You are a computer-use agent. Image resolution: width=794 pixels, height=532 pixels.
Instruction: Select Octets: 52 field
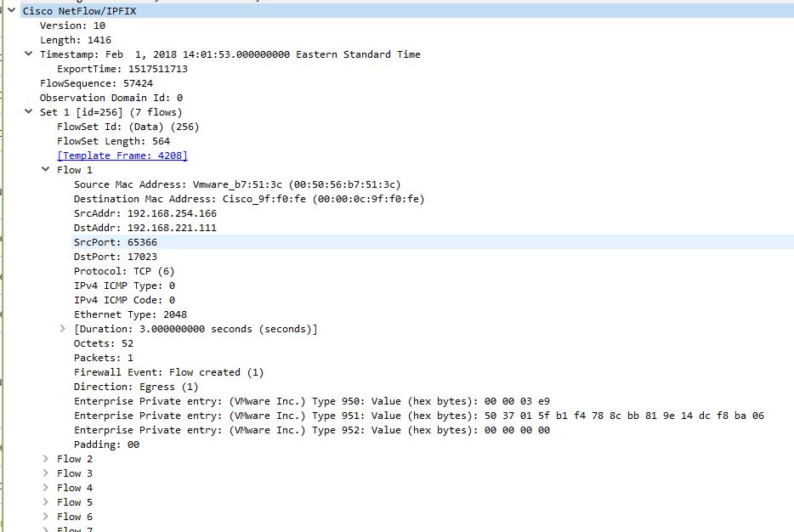pyautogui.click(x=104, y=343)
